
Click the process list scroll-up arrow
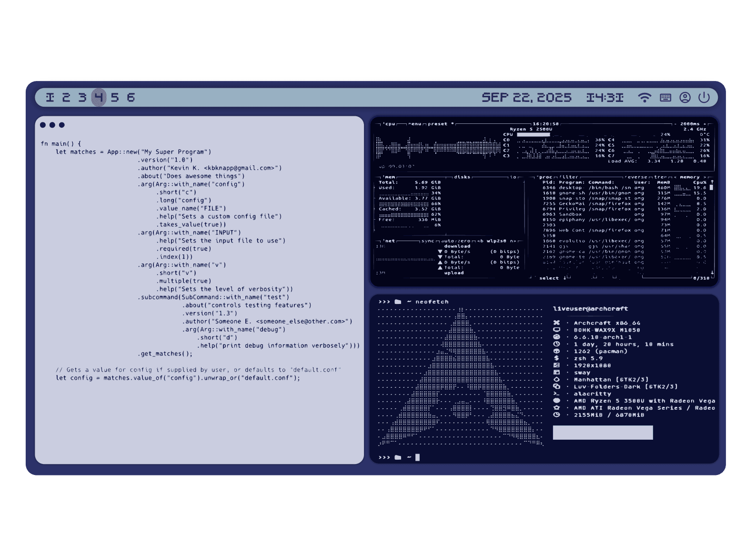[x=712, y=182]
